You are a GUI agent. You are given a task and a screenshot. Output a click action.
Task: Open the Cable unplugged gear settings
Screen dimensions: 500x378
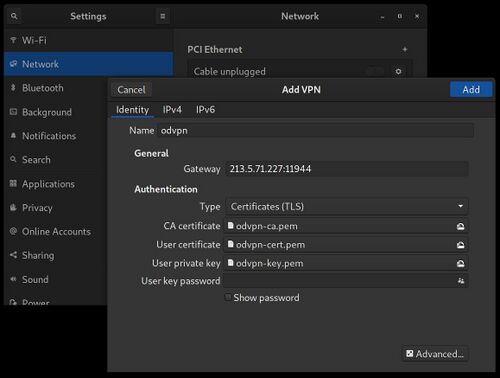[x=398, y=71]
